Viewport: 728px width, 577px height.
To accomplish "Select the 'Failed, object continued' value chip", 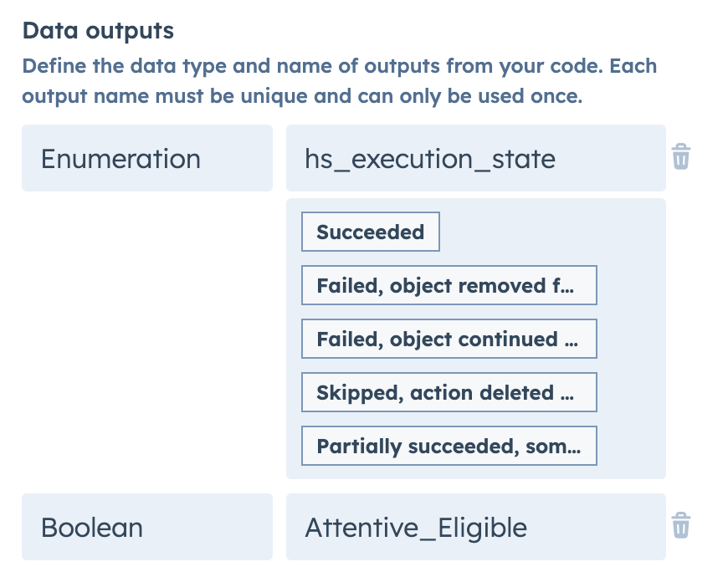I will [x=449, y=339].
